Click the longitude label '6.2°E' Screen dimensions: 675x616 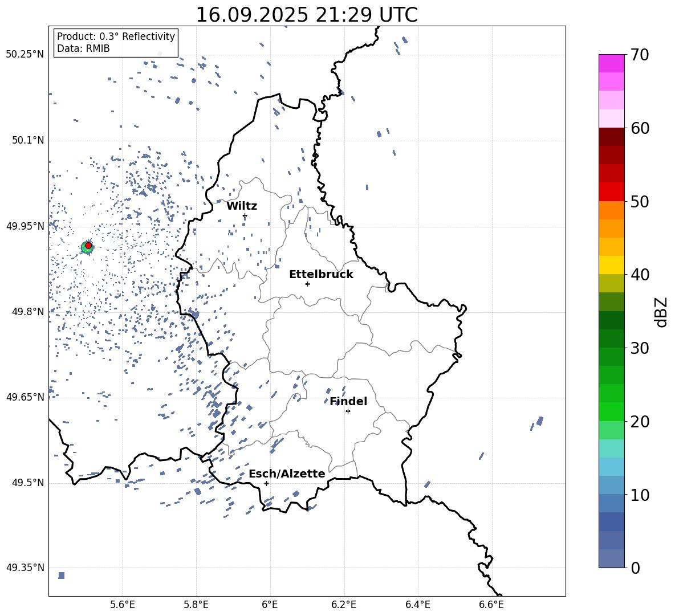pos(344,605)
